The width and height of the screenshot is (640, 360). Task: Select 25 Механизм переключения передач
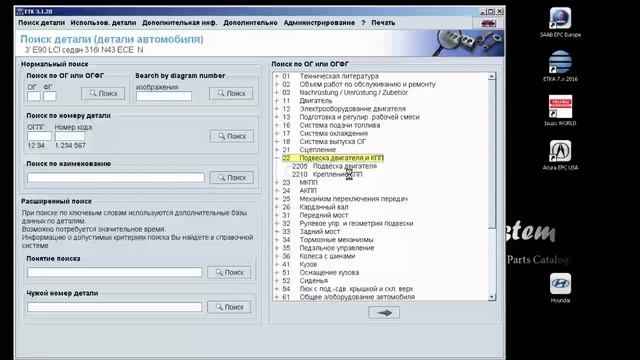tap(345, 199)
